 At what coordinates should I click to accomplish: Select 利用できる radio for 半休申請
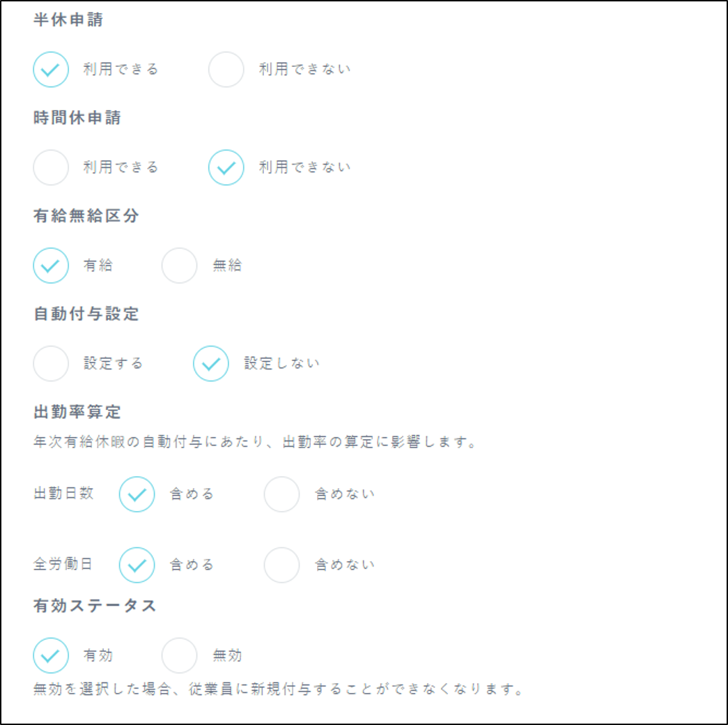click(51, 69)
